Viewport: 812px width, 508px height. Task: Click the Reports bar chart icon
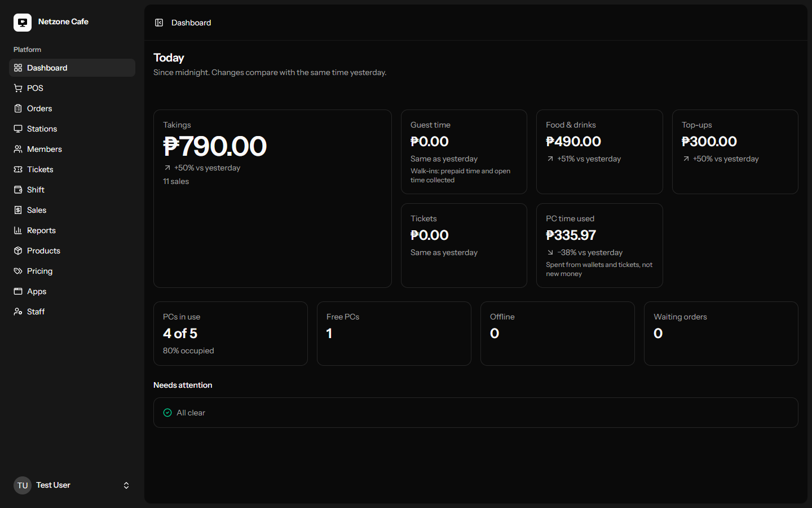pyautogui.click(x=18, y=230)
